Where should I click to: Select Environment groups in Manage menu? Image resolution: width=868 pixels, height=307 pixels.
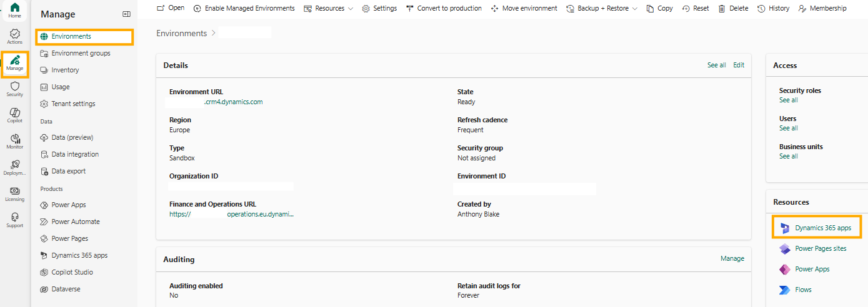(x=81, y=54)
